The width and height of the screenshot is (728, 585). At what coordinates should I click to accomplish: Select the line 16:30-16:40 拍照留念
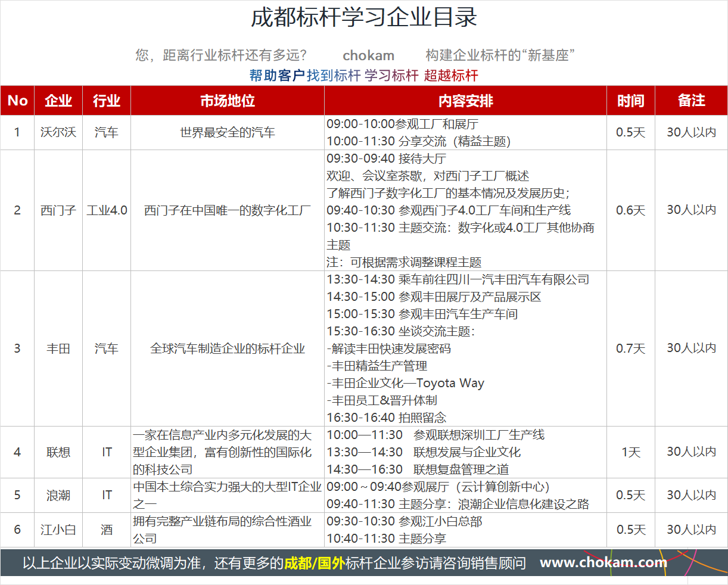coord(386,418)
